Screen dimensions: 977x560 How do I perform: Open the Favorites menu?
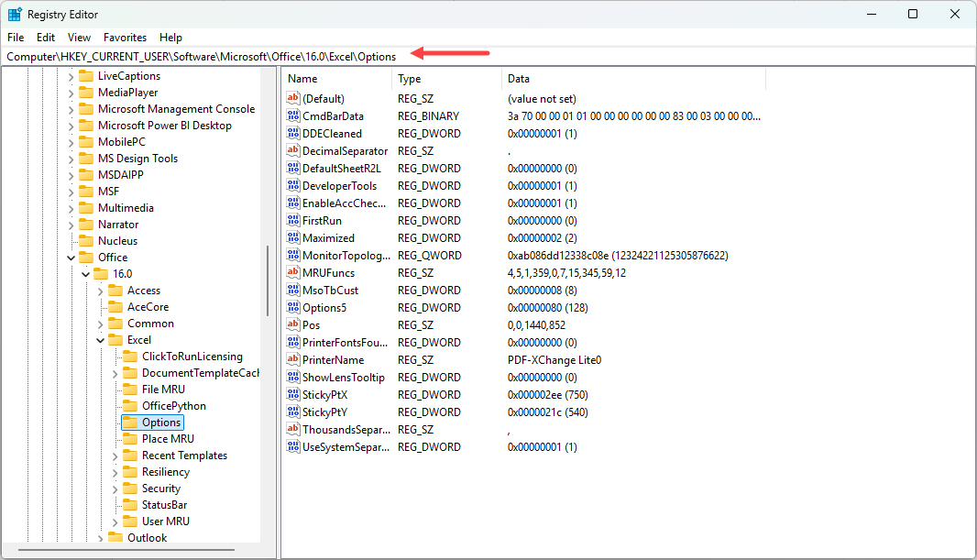(x=126, y=38)
